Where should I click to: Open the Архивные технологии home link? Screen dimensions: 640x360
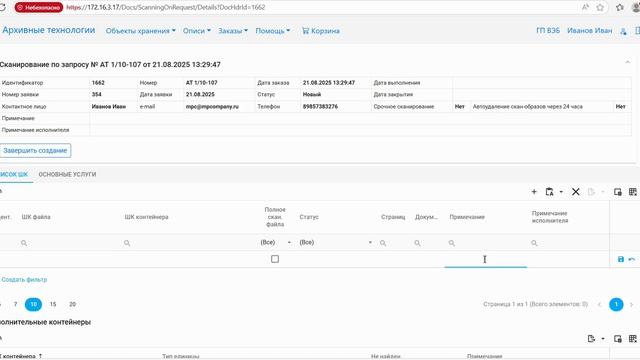click(48, 30)
